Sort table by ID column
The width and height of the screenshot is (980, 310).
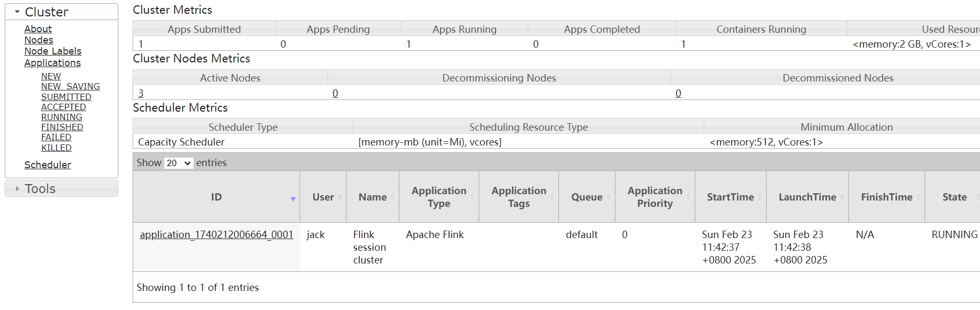point(216,197)
